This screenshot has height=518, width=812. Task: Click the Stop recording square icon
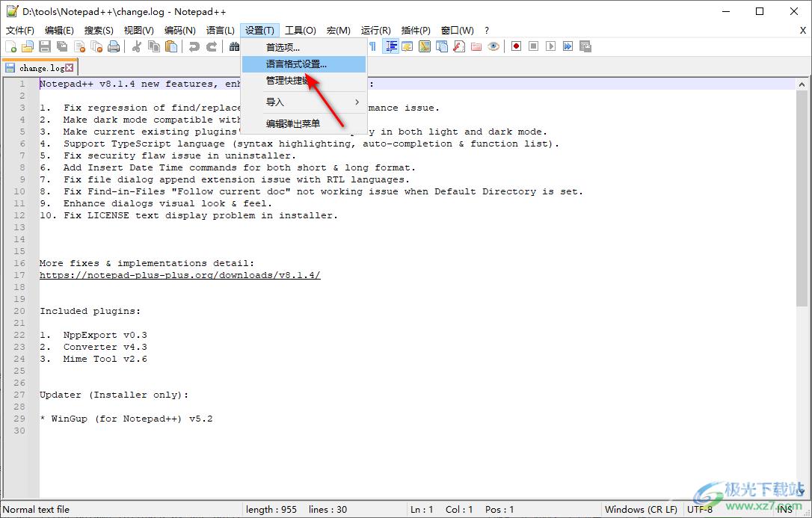(x=533, y=46)
